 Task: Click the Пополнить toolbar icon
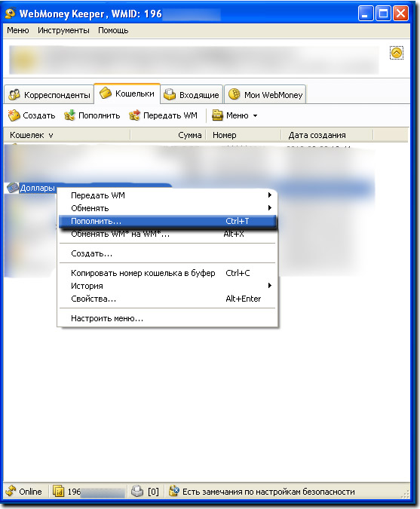[69, 115]
